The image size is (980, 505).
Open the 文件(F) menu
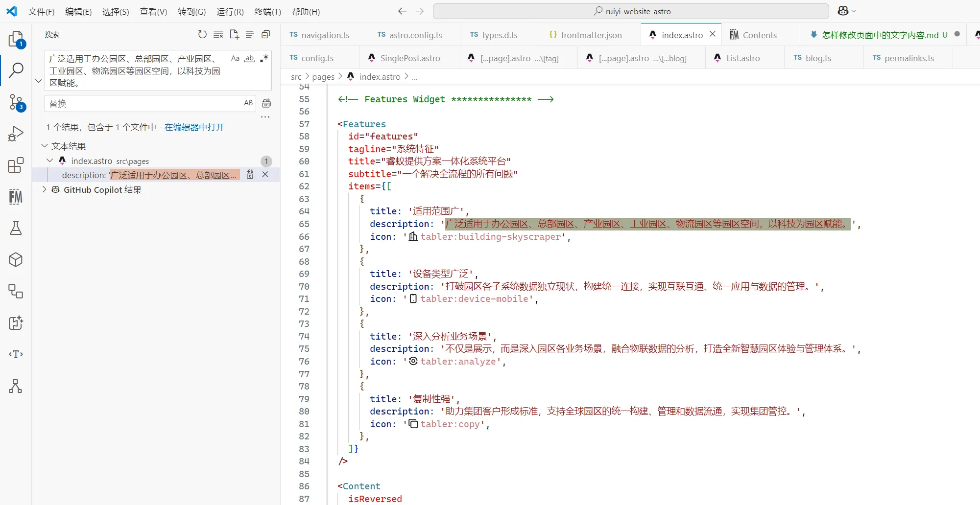point(41,11)
